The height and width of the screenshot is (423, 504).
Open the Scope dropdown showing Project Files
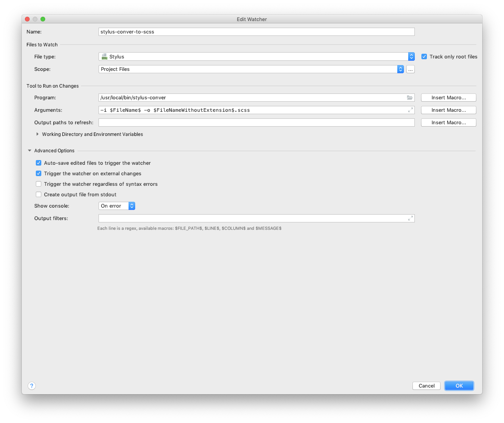tap(251, 69)
